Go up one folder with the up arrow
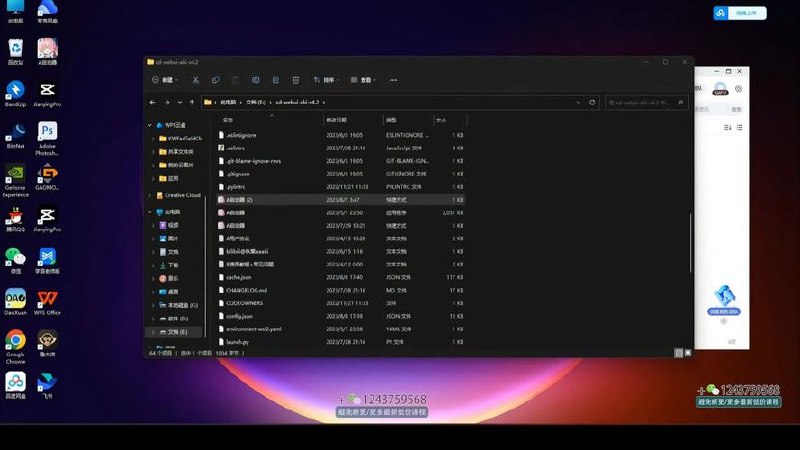800x450 pixels. 192,103
